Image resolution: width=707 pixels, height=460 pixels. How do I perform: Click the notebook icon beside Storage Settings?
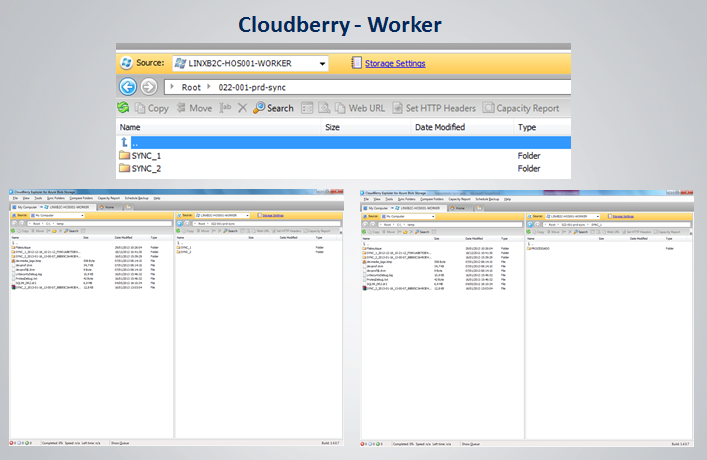356,63
